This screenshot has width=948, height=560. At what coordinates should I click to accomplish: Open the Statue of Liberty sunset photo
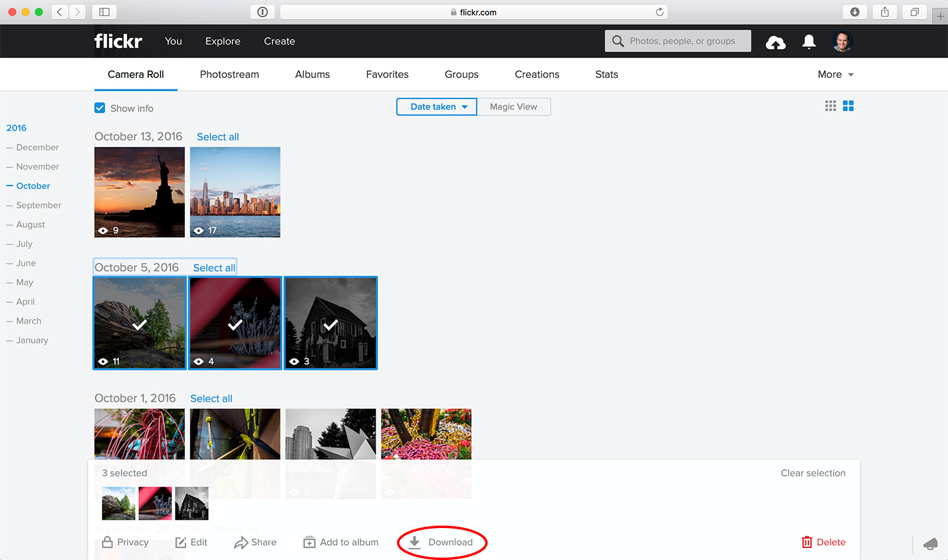pyautogui.click(x=139, y=192)
